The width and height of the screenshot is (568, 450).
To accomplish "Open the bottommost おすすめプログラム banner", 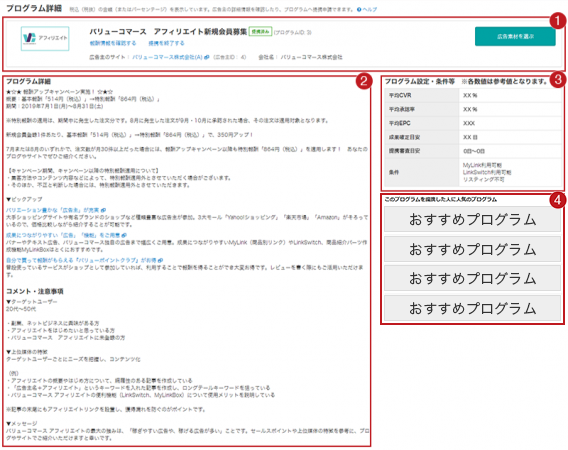I will (x=472, y=308).
